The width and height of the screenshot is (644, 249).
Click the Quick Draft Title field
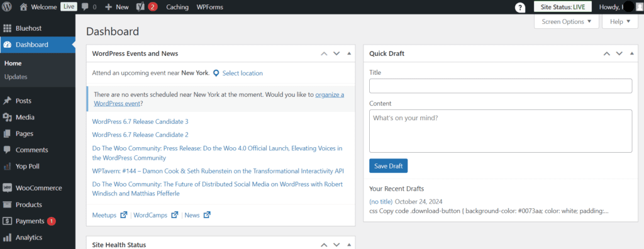500,86
